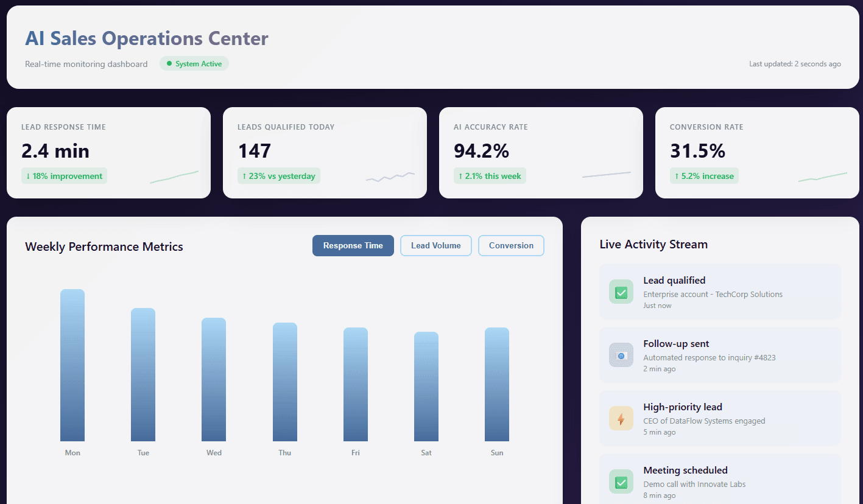This screenshot has width=863, height=504.
Task: Expand the Meeting scheduled activity entry
Action: (x=720, y=481)
